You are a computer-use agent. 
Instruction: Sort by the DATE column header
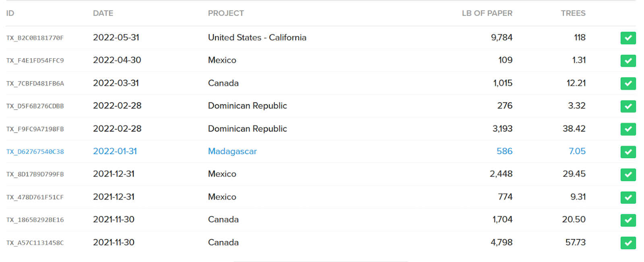pos(103,13)
